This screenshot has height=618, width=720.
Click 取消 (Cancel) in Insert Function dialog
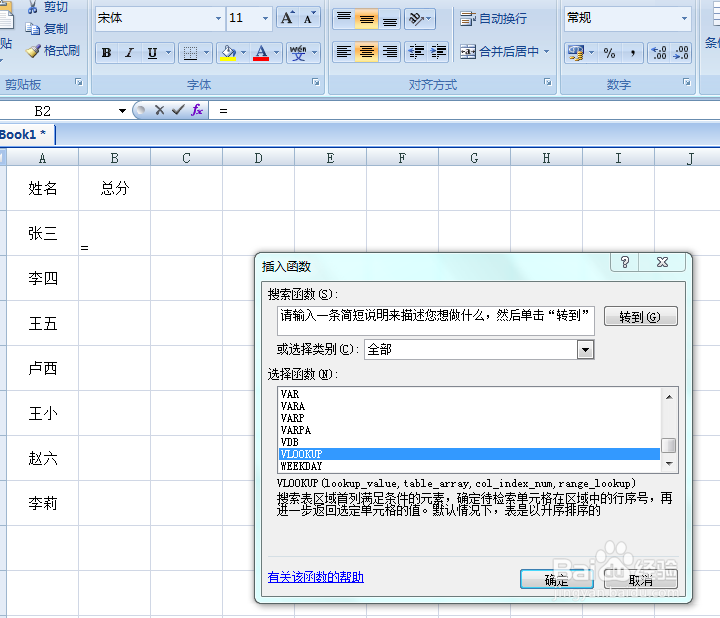[x=641, y=579]
